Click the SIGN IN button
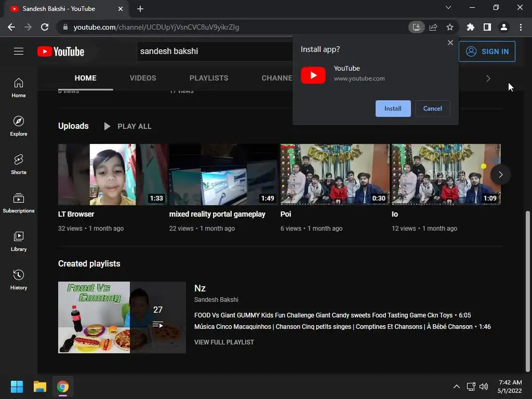The height and width of the screenshot is (399, 532). click(487, 51)
